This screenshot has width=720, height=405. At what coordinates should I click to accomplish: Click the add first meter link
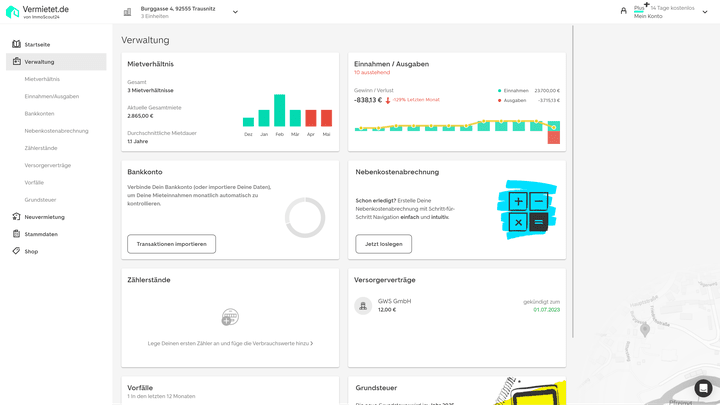230,343
